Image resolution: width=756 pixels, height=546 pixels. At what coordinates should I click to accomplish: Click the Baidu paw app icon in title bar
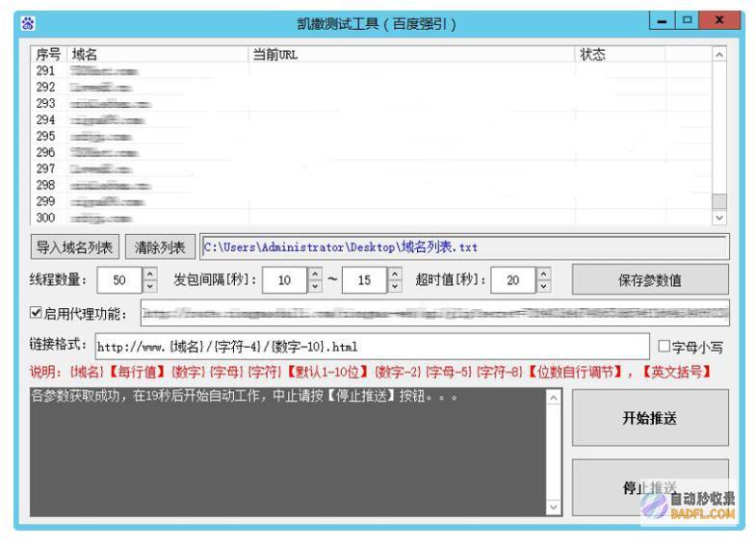click(28, 23)
